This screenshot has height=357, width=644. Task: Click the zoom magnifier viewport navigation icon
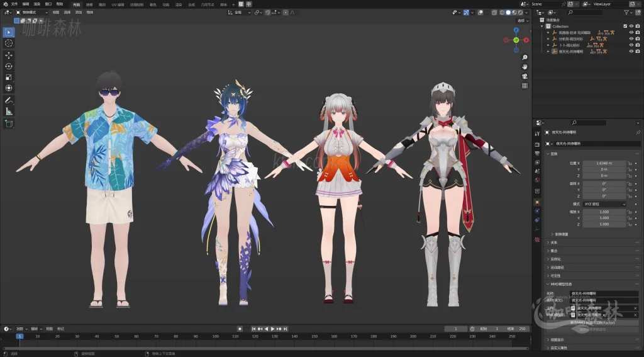(525, 57)
